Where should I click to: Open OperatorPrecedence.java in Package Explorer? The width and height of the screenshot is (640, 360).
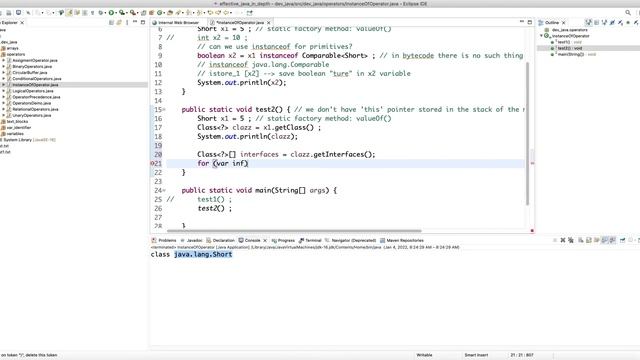pos(36,97)
